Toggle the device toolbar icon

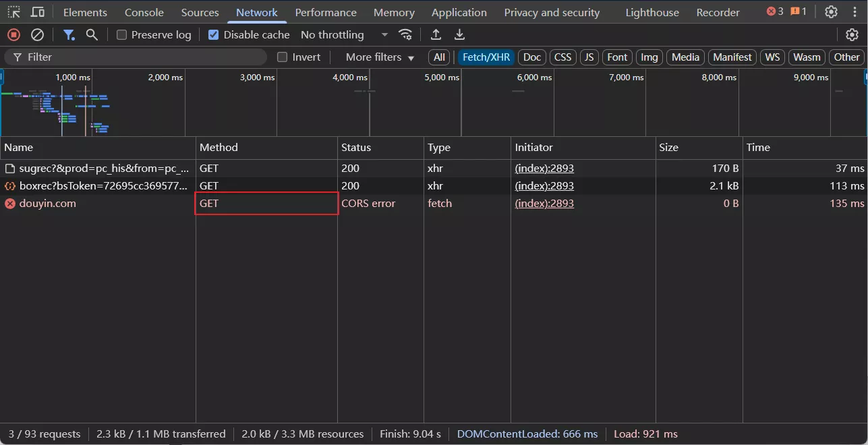[38, 12]
